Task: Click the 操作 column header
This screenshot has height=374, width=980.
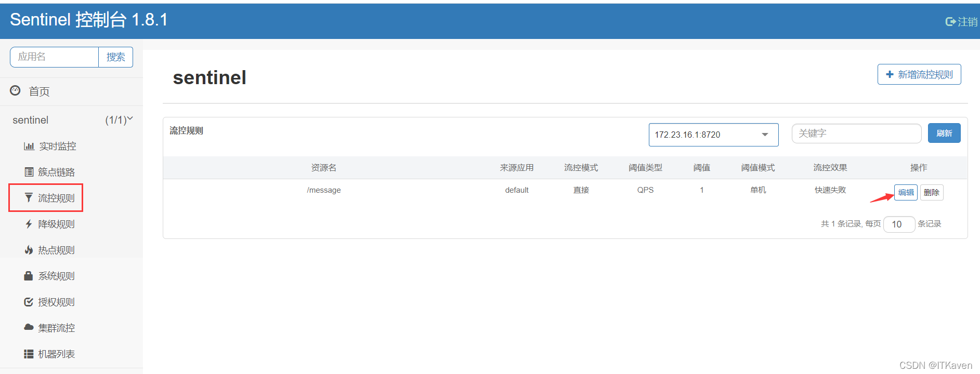Action: tap(919, 168)
